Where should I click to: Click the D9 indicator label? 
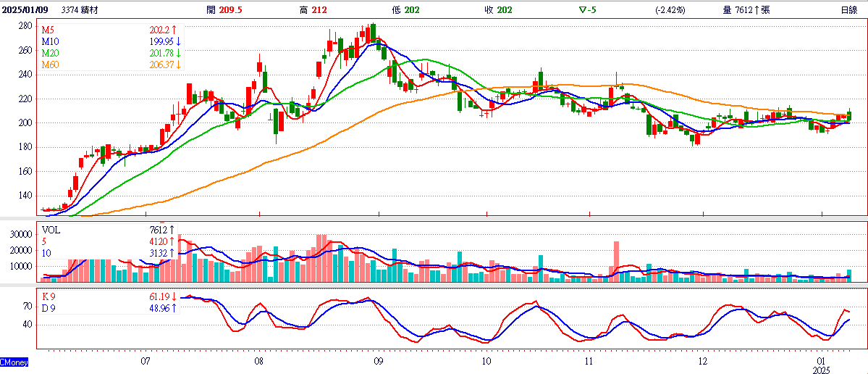tap(49, 308)
